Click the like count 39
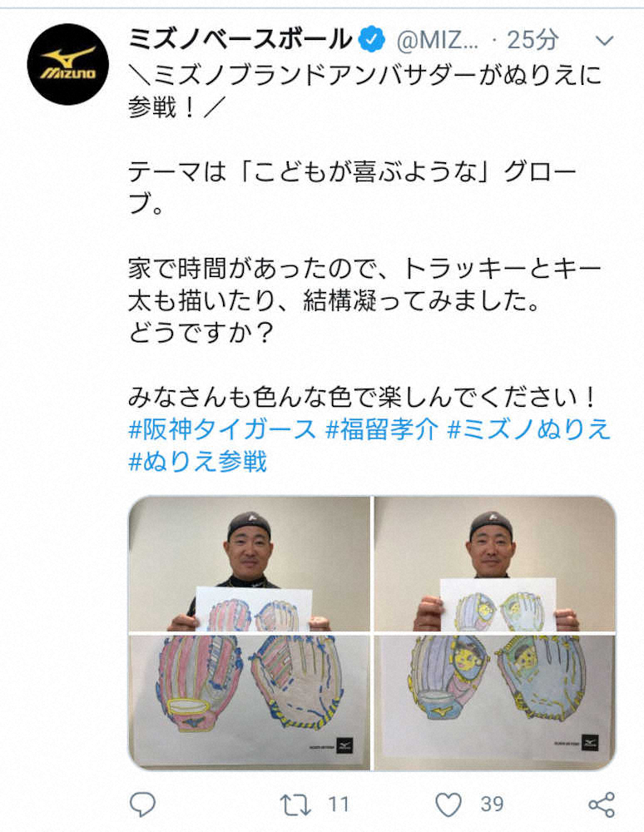Screen dimensions: 644x832 pyautogui.click(x=493, y=805)
